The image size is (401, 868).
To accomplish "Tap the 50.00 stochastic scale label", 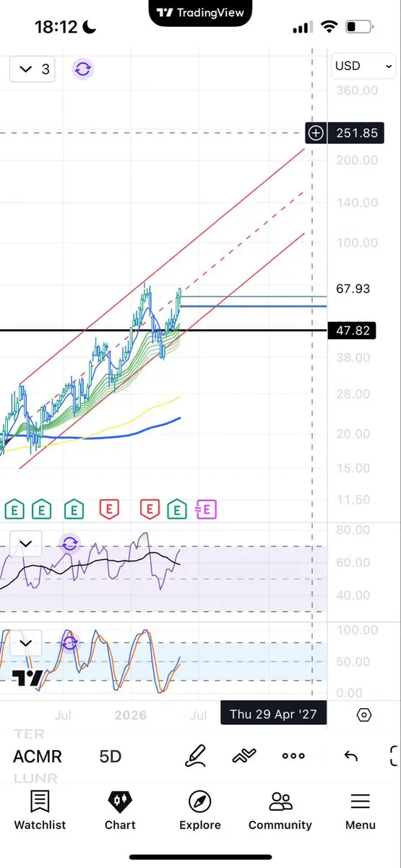I will click(353, 662).
